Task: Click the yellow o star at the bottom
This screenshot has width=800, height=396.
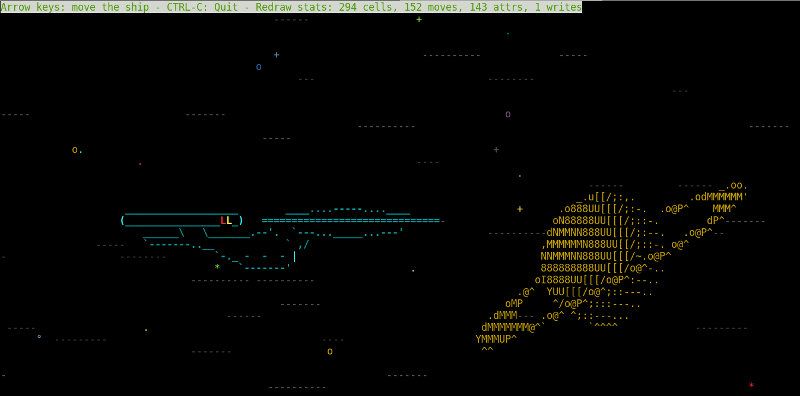Action: (x=330, y=352)
